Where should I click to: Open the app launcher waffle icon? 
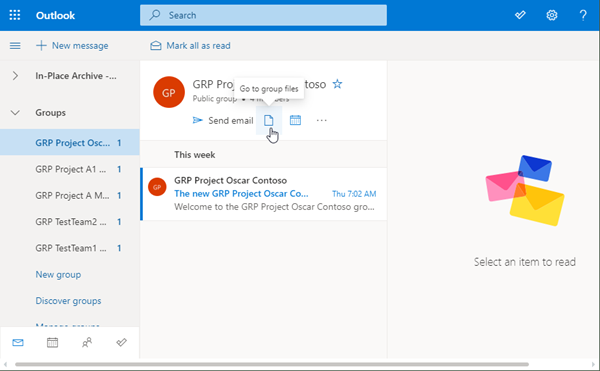pyautogui.click(x=15, y=15)
